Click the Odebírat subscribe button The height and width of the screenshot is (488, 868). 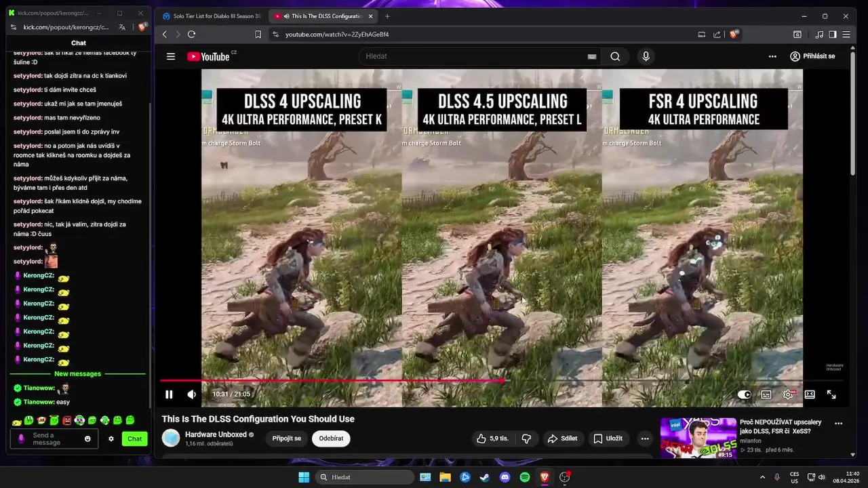point(331,439)
